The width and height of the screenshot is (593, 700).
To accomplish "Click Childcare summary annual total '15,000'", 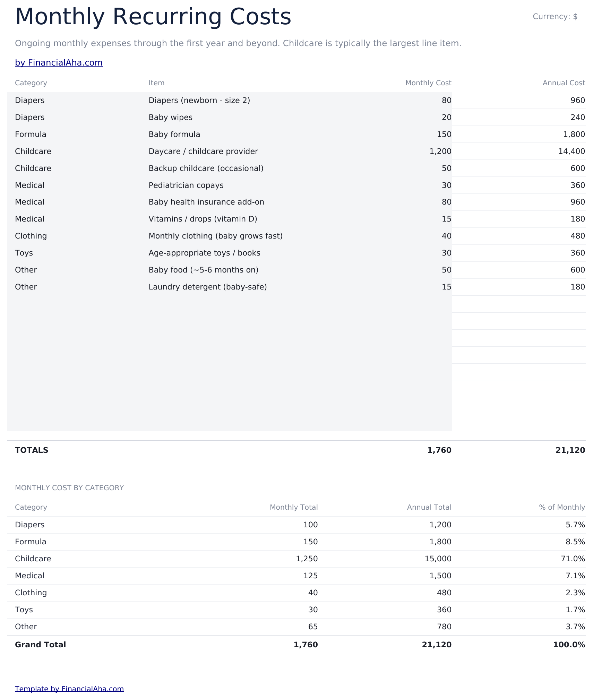I will click(x=438, y=559).
